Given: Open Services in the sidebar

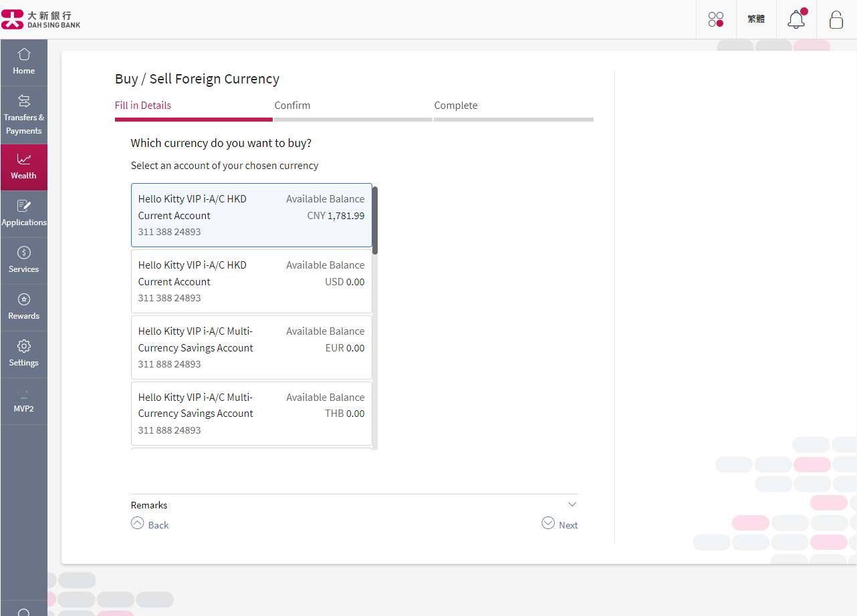Looking at the screenshot, I should click(x=23, y=261).
